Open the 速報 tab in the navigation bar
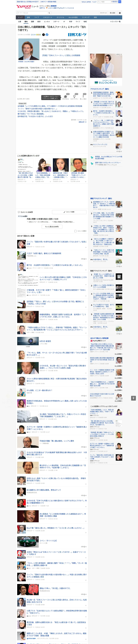The width and height of the screenshot is (138, 644). tap(28, 17)
